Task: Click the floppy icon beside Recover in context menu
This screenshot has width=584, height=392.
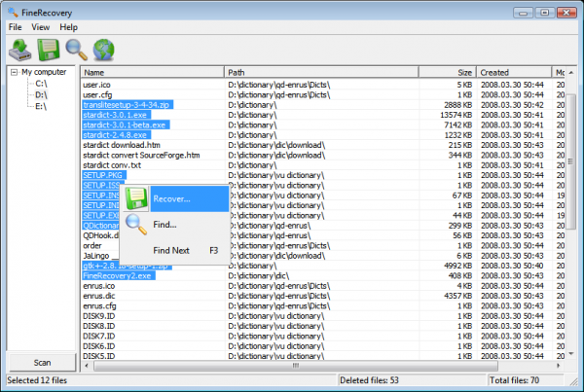Action: [x=136, y=199]
